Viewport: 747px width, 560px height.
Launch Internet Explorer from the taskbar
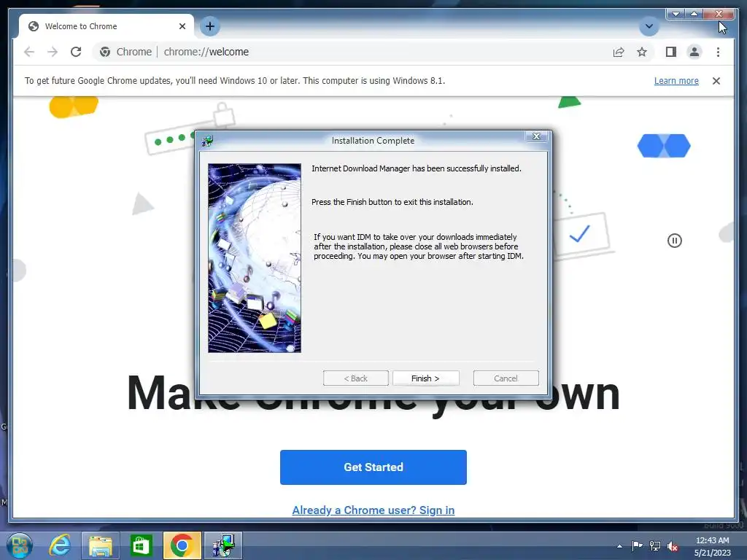[x=60, y=545]
